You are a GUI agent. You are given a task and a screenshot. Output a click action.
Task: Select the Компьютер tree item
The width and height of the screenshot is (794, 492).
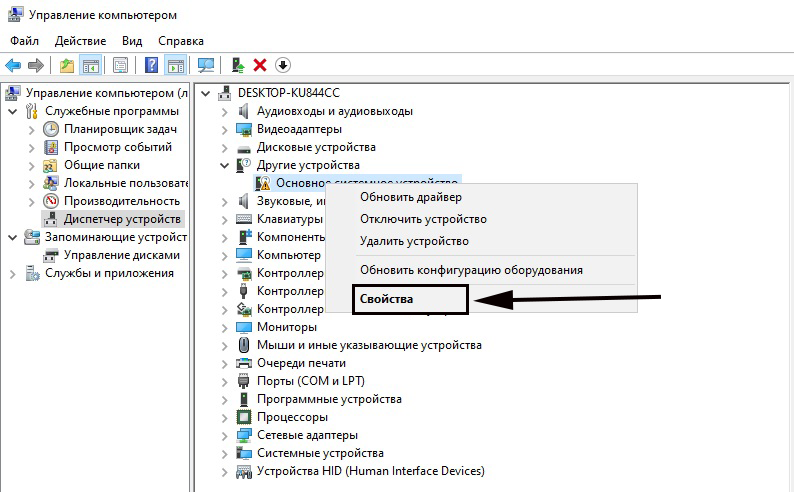[289, 255]
